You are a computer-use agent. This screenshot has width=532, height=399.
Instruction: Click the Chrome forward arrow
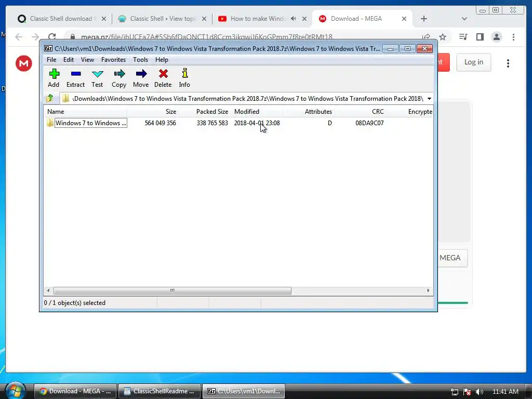tap(35, 37)
